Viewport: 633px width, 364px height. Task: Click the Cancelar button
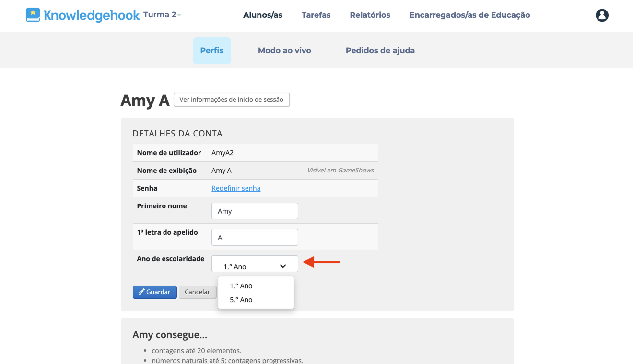point(197,292)
